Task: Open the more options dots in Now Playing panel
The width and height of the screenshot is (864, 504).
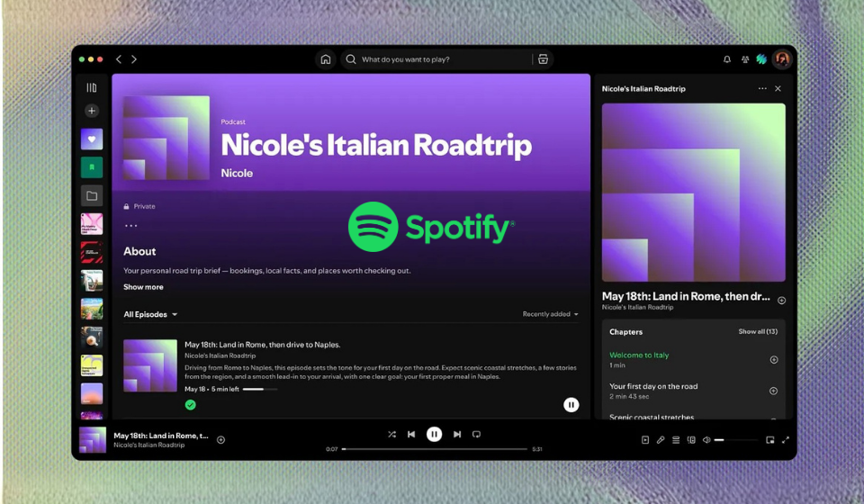Action: pos(762,89)
